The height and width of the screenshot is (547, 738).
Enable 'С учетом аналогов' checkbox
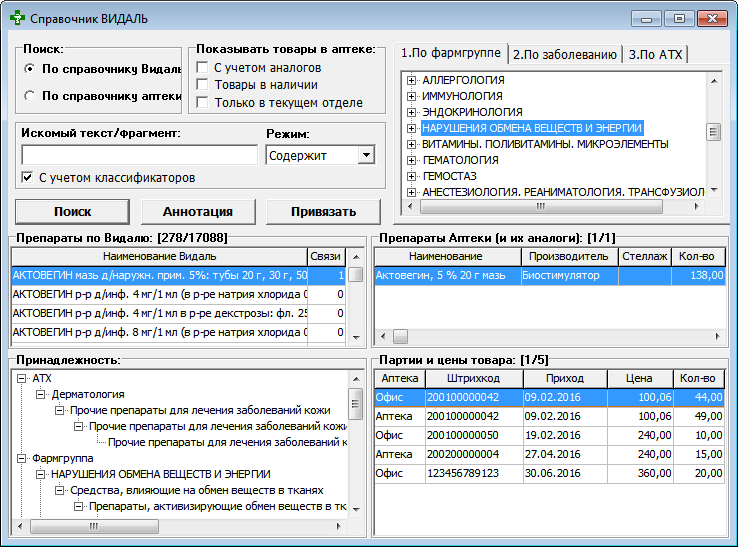point(203,68)
